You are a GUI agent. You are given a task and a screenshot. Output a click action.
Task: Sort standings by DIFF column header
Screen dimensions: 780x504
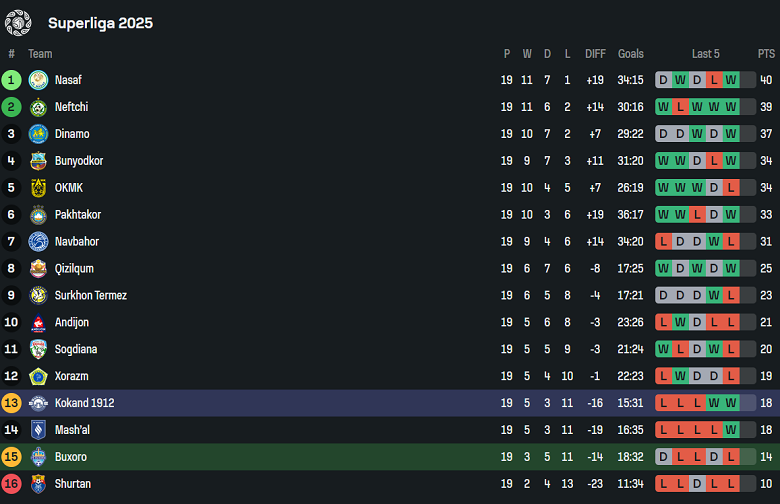coord(595,54)
